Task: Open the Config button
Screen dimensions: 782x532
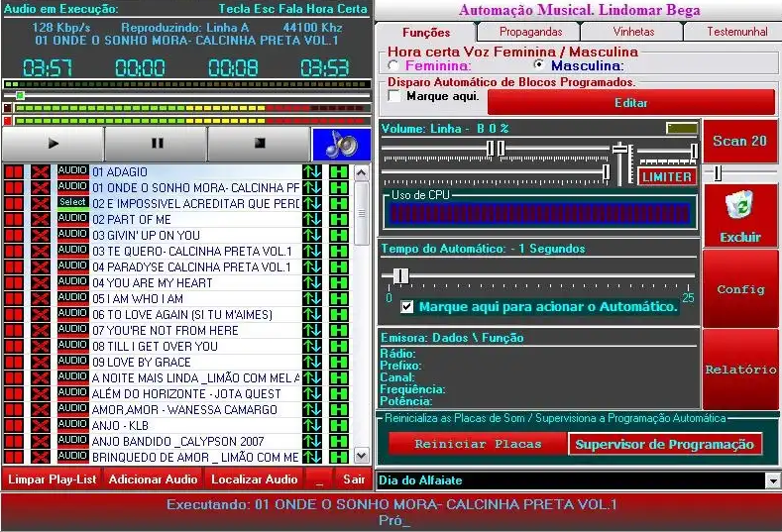Action: (740, 289)
